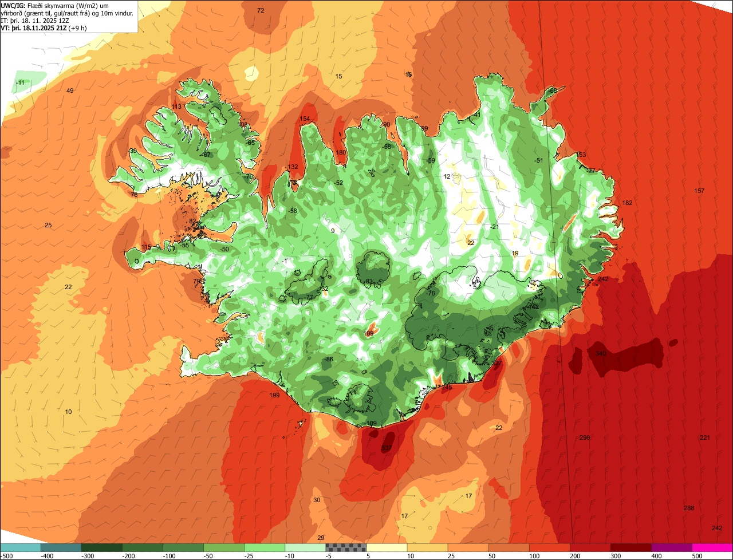
Task: Click the 79 value on the map
Action: point(196,282)
